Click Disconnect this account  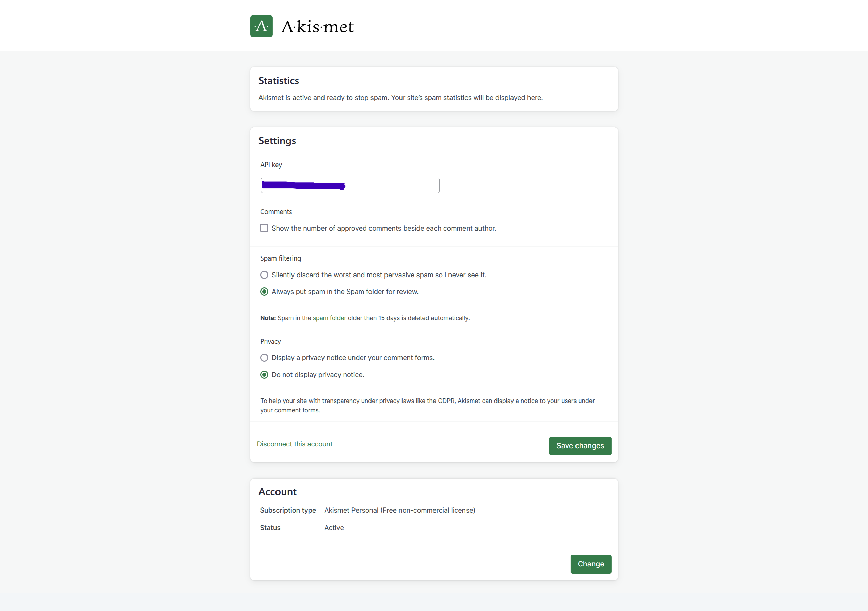tap(295, 444)
